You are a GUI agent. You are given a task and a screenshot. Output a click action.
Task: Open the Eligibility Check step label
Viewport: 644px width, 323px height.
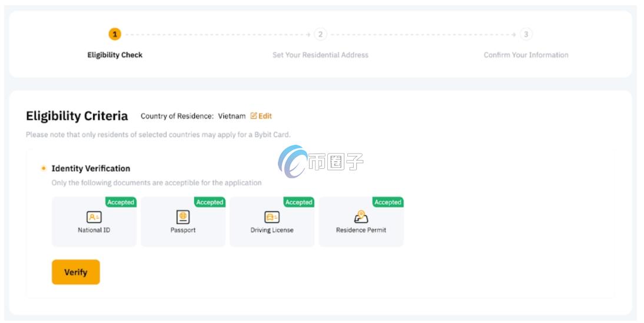point(115,55)
